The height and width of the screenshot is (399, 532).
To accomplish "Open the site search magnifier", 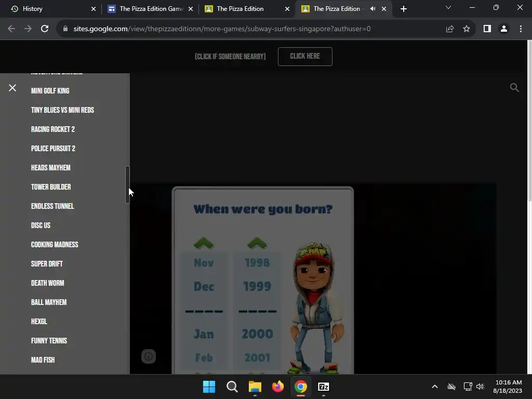I will (514, 87).
